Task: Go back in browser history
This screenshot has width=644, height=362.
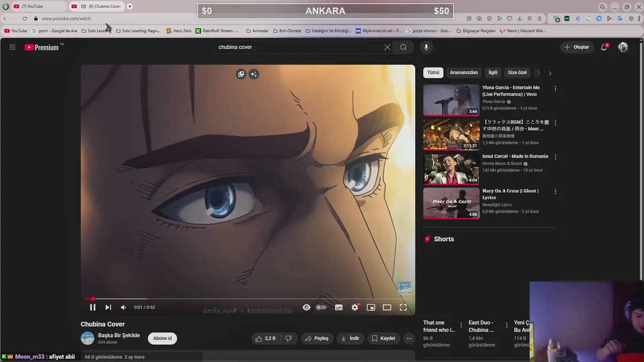Action: point(5,19)
